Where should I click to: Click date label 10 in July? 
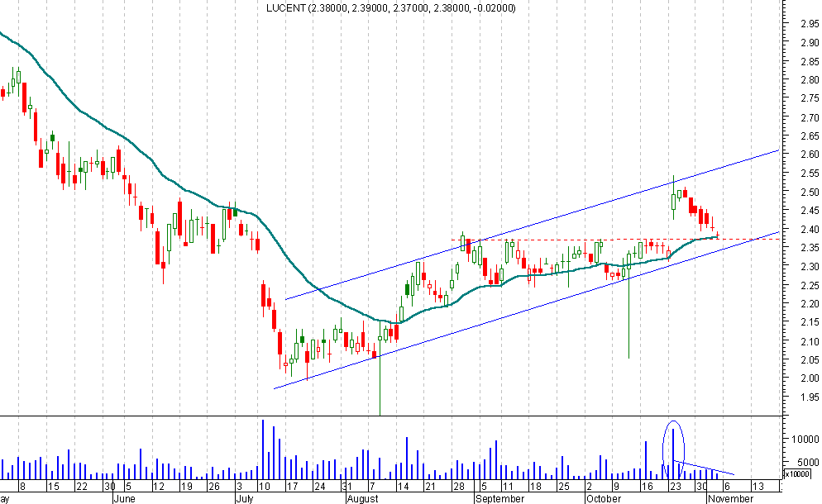pos(265,486)
